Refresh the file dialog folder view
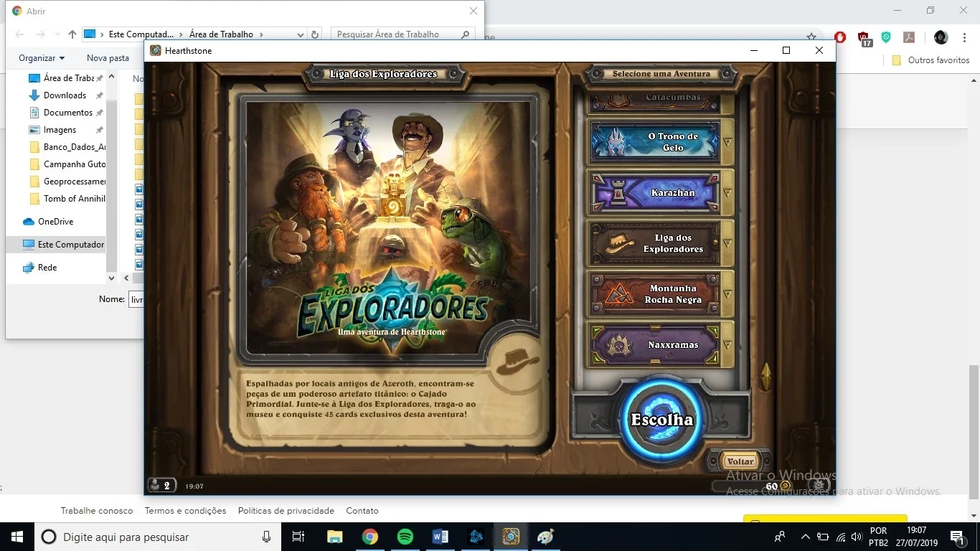The image size is (980, 551). [315, 34]
